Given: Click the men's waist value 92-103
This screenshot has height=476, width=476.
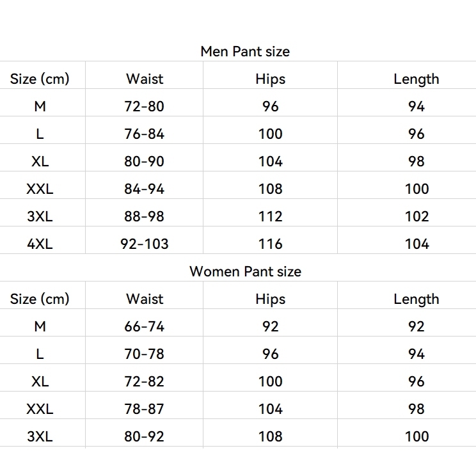Looking at the screenshot, I should coord(145,244).
